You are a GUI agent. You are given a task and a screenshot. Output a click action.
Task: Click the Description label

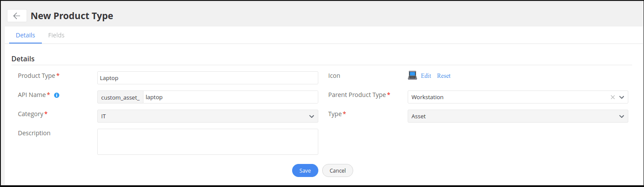click(x=34, y=133)
